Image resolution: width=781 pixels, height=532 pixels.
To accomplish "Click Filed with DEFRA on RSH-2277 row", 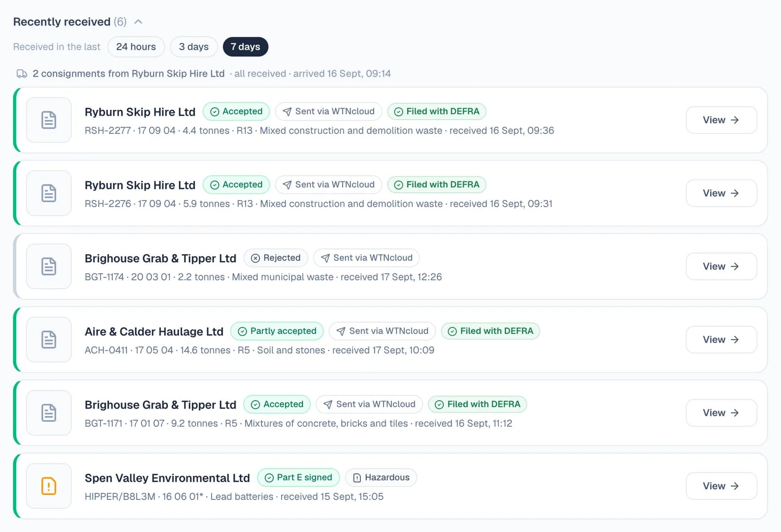I will pos(437,111).
